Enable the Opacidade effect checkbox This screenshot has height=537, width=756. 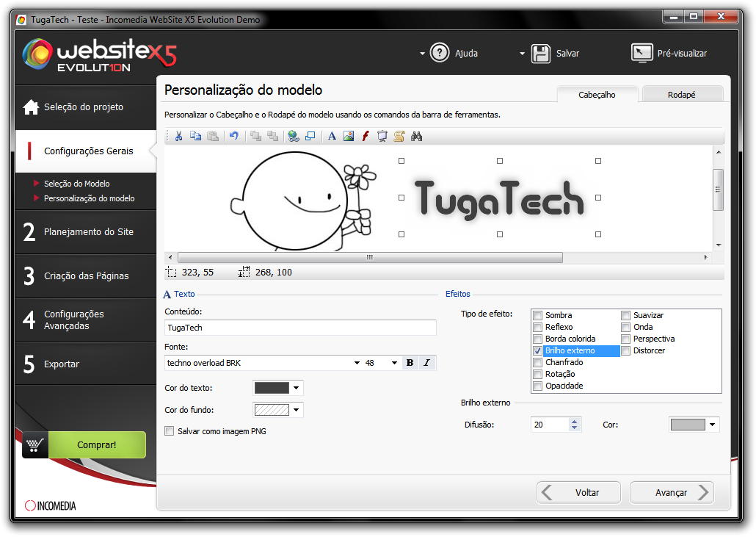537,386
